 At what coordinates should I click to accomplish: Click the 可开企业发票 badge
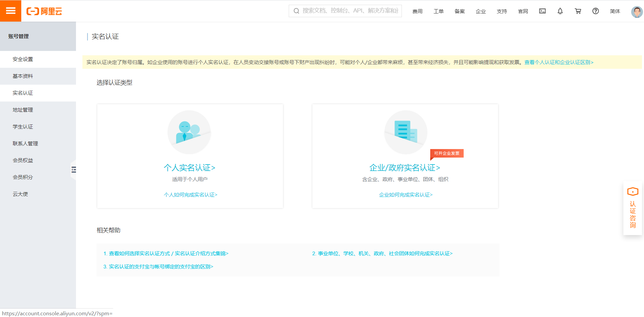point(447,153)
